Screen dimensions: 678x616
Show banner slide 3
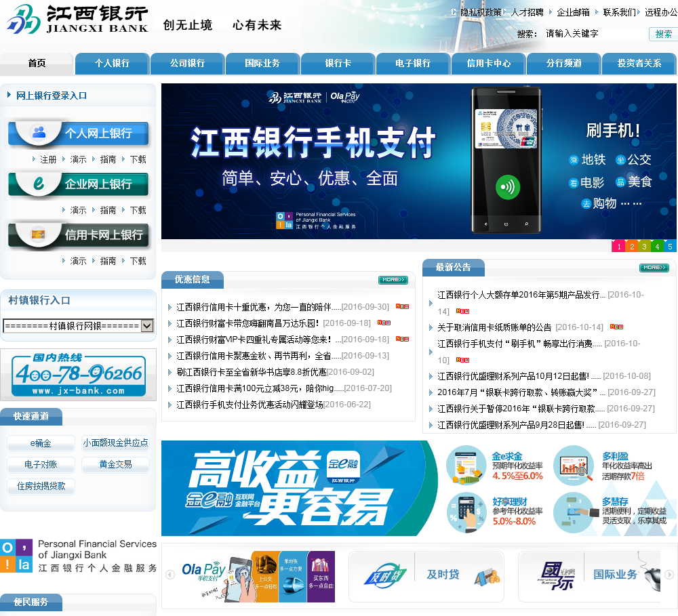click(644, 246)
